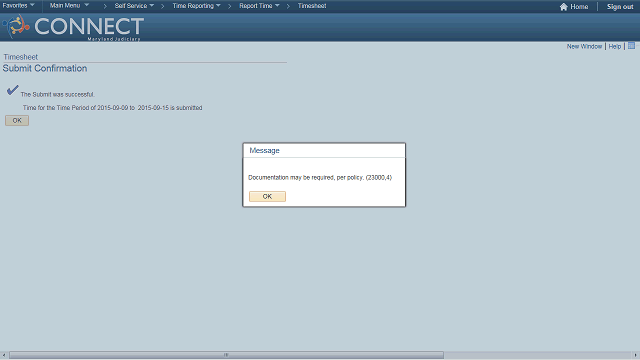Viewport: 640px width, 360px height.
Task: Expand the Report Time breadcrumb menu
Action: 259,6
